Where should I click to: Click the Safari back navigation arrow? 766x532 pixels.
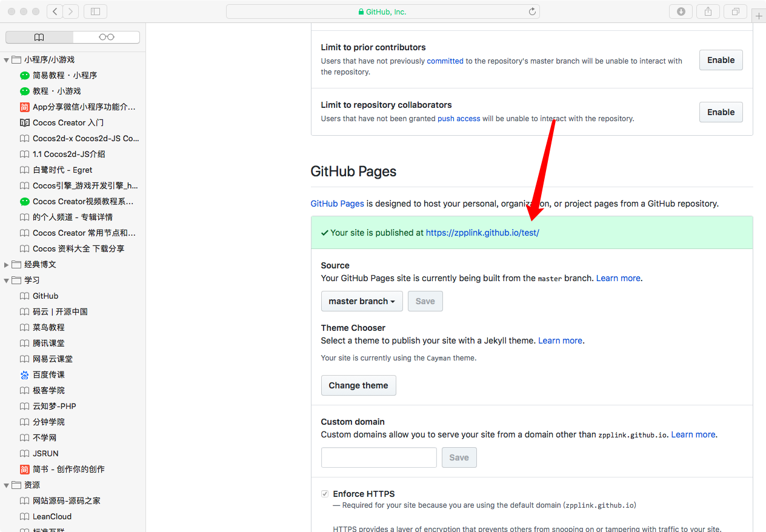[x=55, y=12]
